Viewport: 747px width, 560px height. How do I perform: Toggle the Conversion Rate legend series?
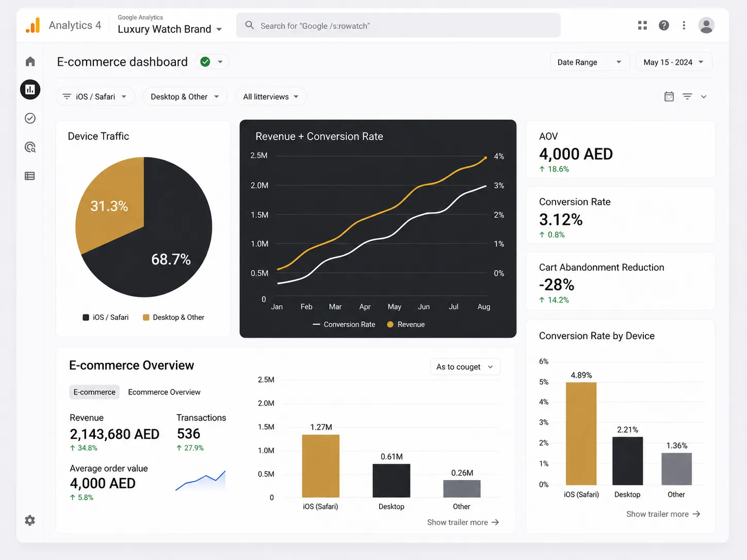(344, 324)
